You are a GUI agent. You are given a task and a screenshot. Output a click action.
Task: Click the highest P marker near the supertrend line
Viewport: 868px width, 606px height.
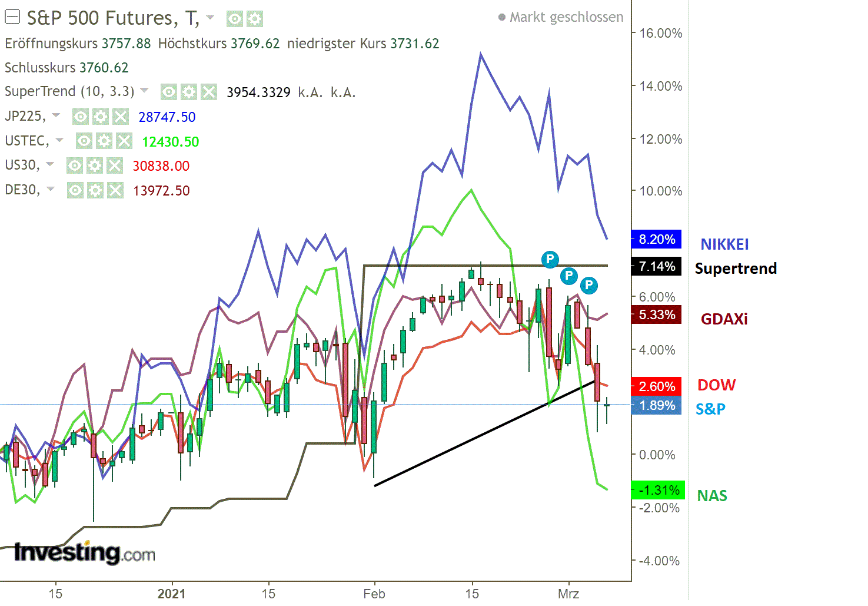pos(550,259)
